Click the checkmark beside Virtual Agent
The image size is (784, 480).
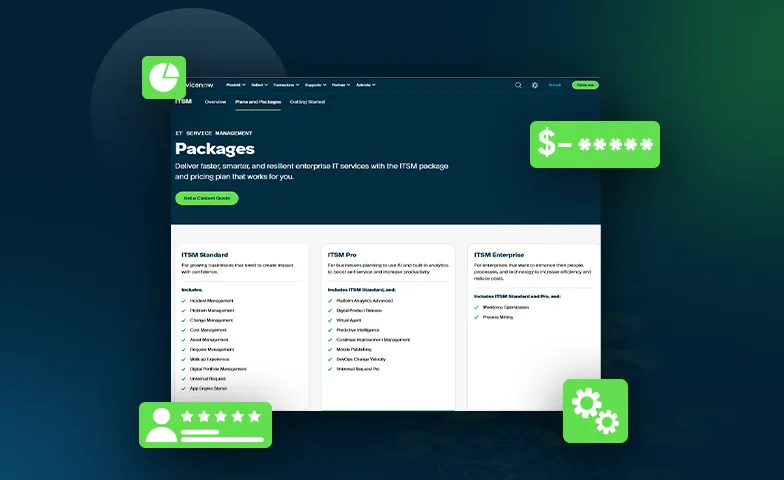(330, 320)
